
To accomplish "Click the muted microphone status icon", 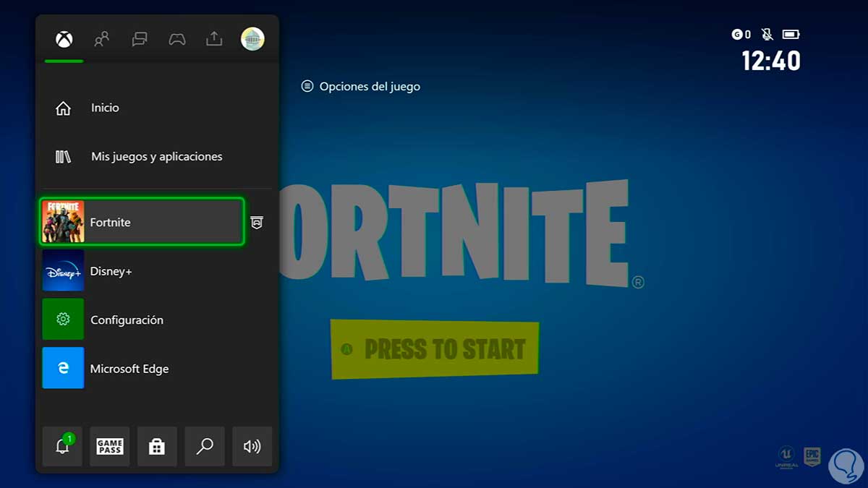I will [x=767, y=34].
